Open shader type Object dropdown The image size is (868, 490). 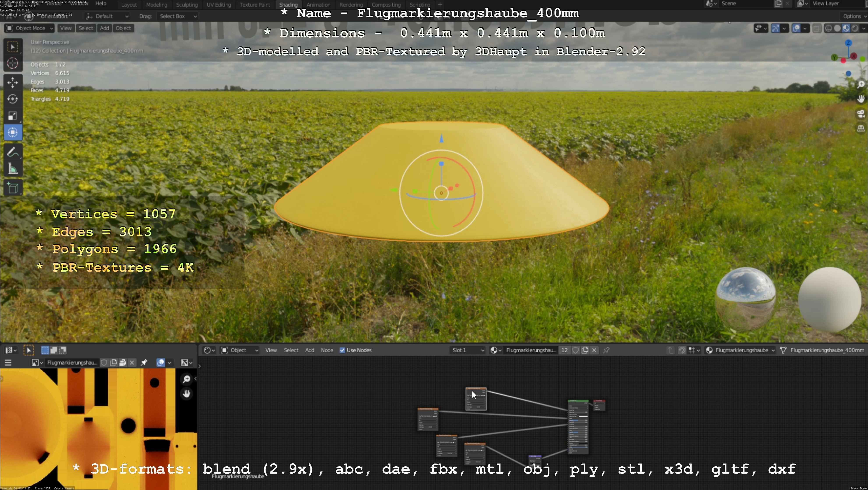tap(239, 350)
